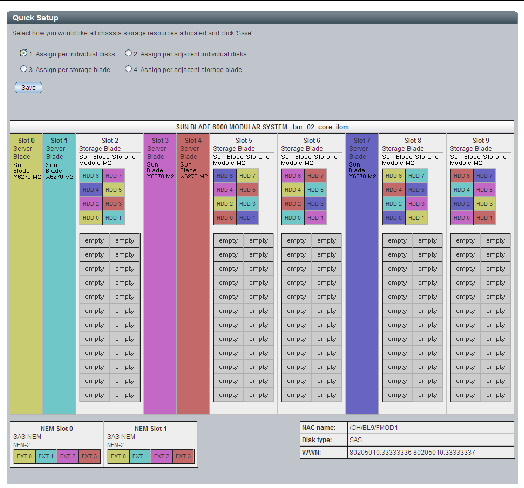Click EXT 0 port on NEM Slot 1
524x488 pixels.
point(118,456)
